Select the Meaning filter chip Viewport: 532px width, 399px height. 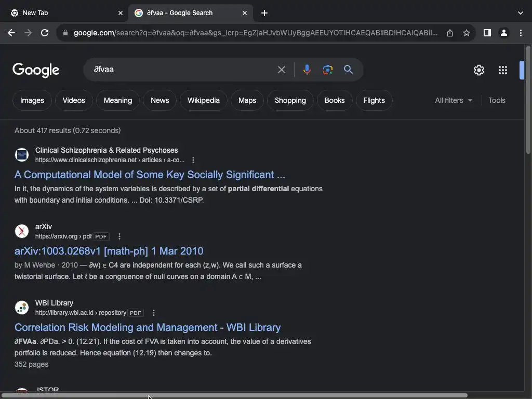(118, 100)
